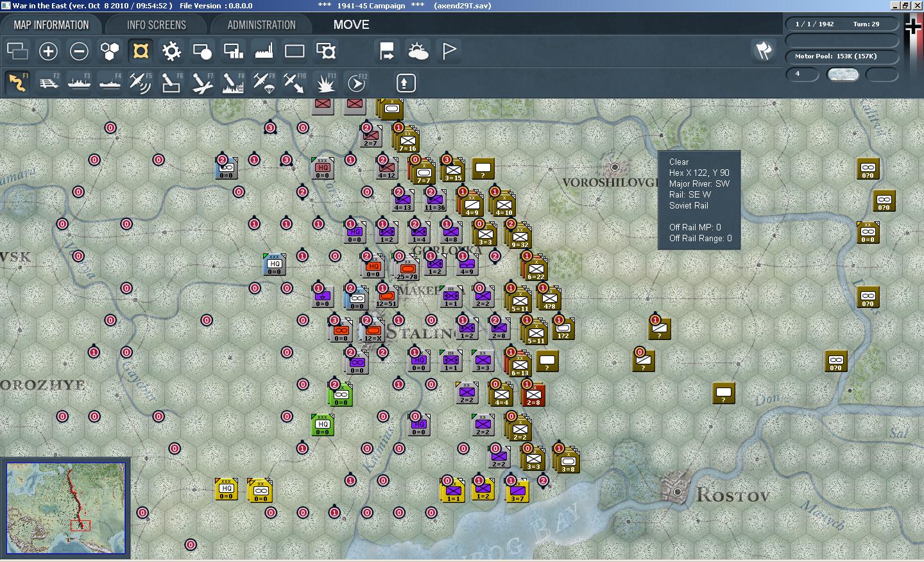
Task: Select the F6 bomb unit mode
Action: coord(171,83)
